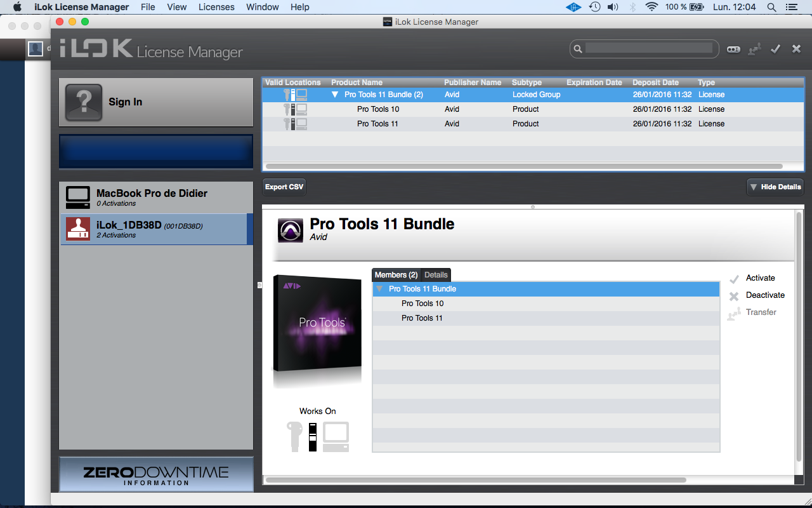
Task: Click the Works On computer icon
Action: coord(336,436)
